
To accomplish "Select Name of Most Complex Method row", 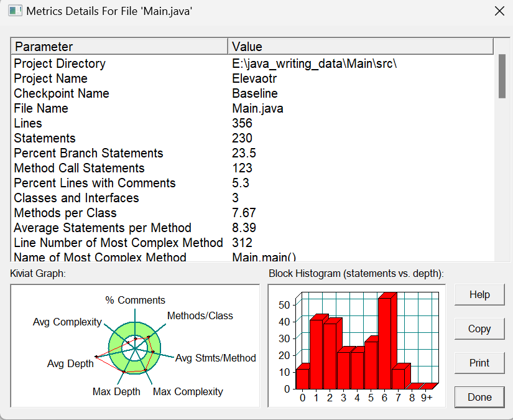I will click(252, 256).
